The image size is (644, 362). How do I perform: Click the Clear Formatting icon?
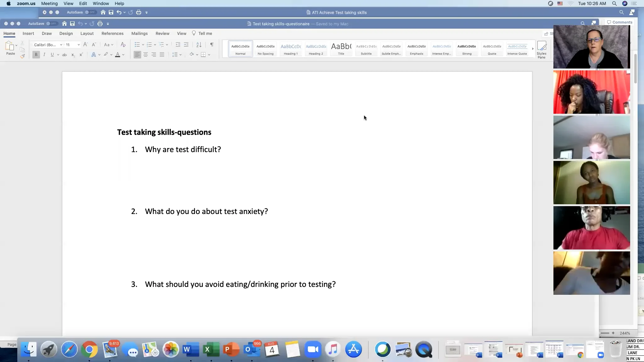tap(123, 45)
